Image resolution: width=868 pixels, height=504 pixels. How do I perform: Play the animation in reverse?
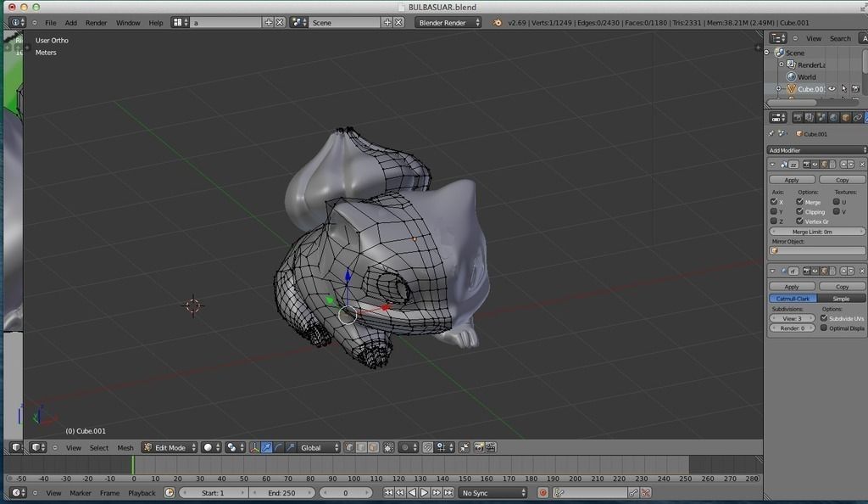point(412,493)
